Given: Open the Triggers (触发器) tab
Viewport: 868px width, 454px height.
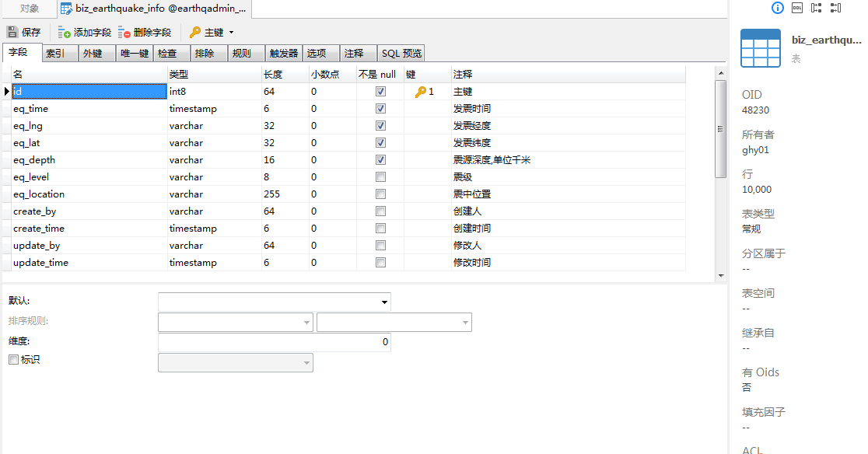Looking at the screenshot, I should pyautogui.click(x=284, y=53).
